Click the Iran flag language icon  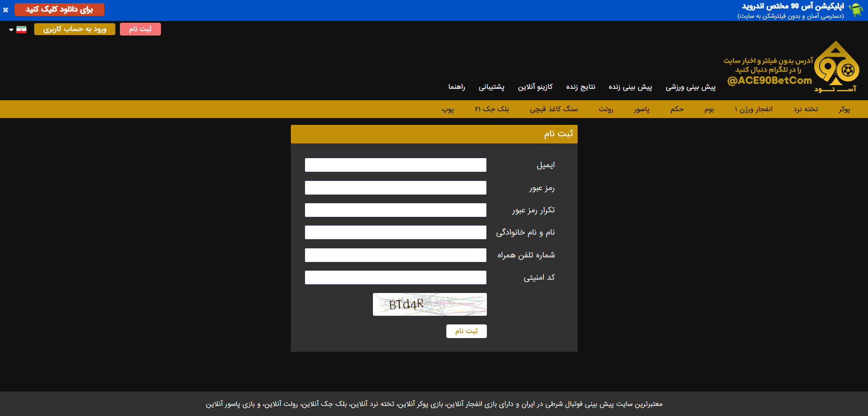point(21,30)
